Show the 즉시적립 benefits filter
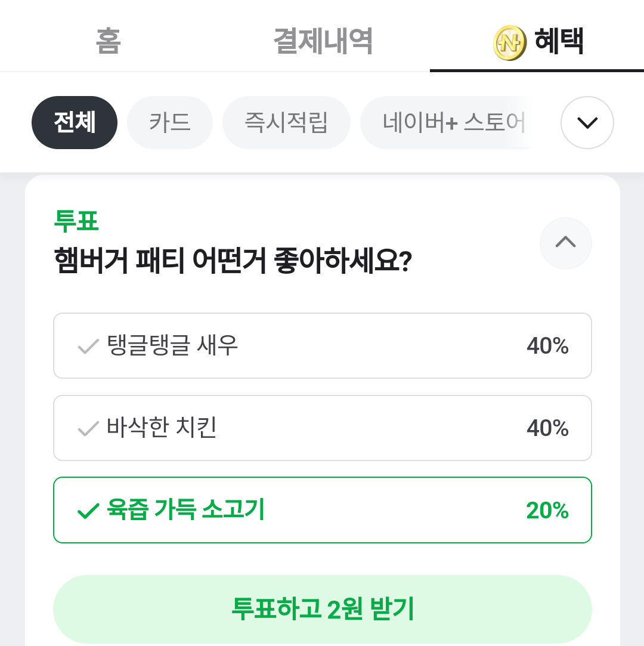Image resolution: width=644 pixels, height=646 pixels. point(286,122)
